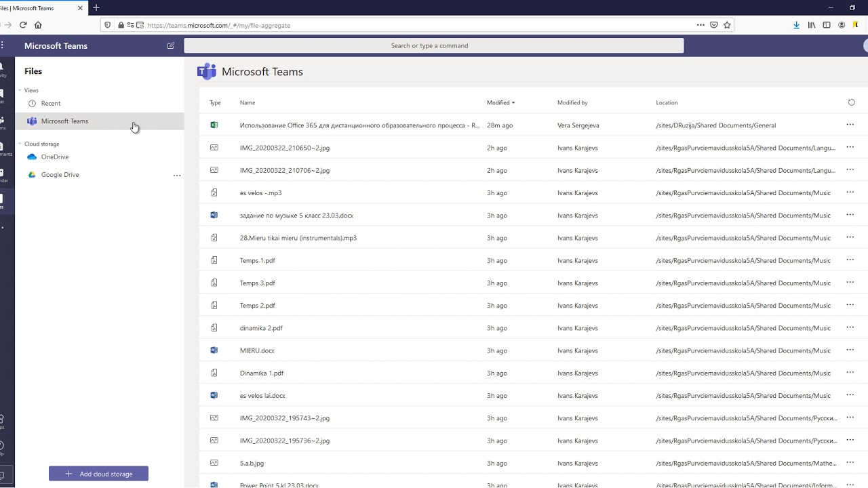Open the Firefox account icon
The height and width of the screenshot is (488, 868).
[x=842, y=25]
